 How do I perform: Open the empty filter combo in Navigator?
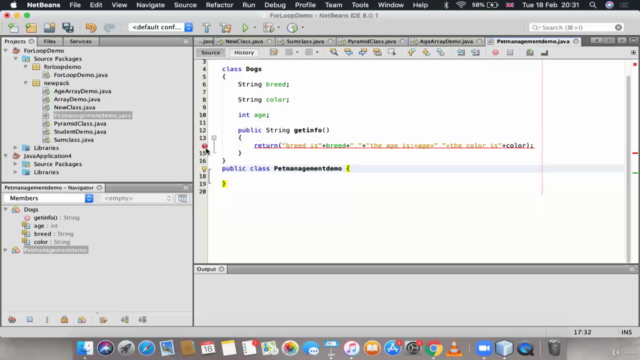[137, 198]
